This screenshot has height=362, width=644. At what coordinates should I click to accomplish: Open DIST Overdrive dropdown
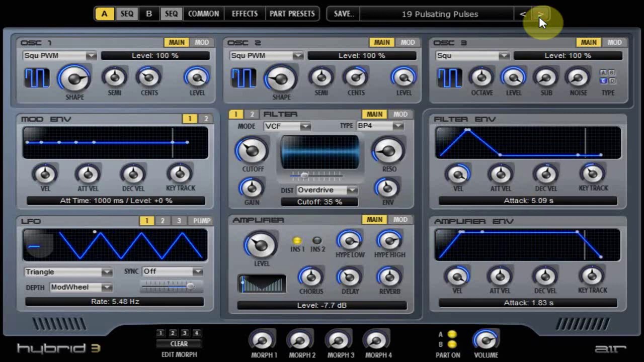(327, 190)
